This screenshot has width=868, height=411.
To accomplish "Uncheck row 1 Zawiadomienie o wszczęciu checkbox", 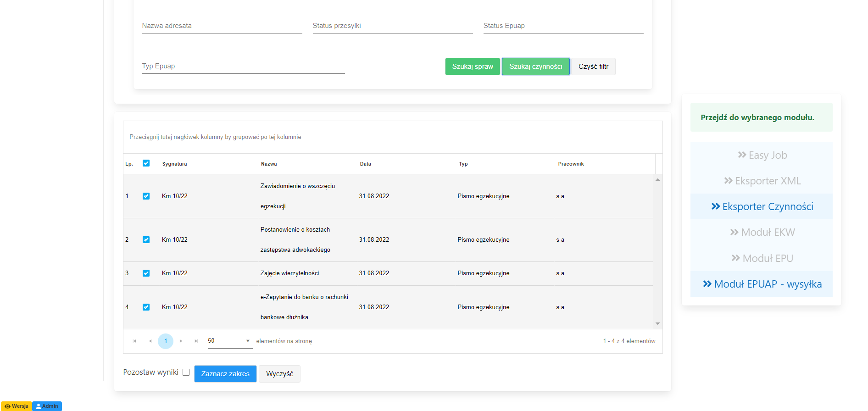I will point(146,196).
